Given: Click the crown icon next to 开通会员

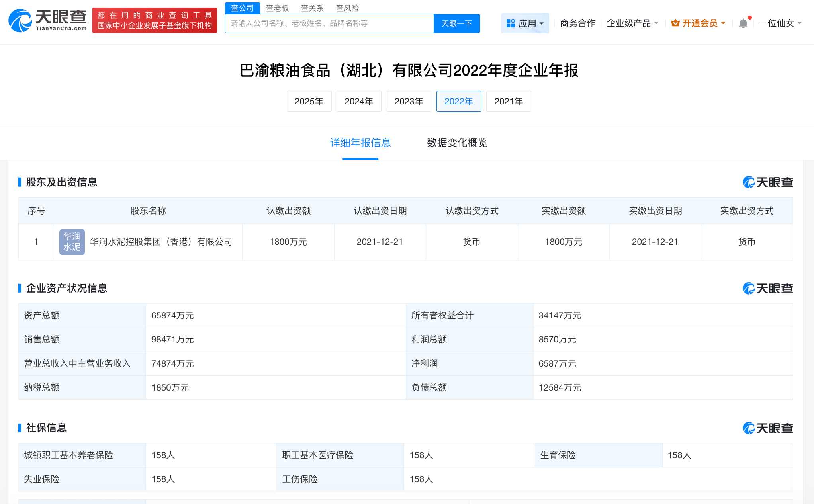Looking at the screenshot, I should 675,23.
